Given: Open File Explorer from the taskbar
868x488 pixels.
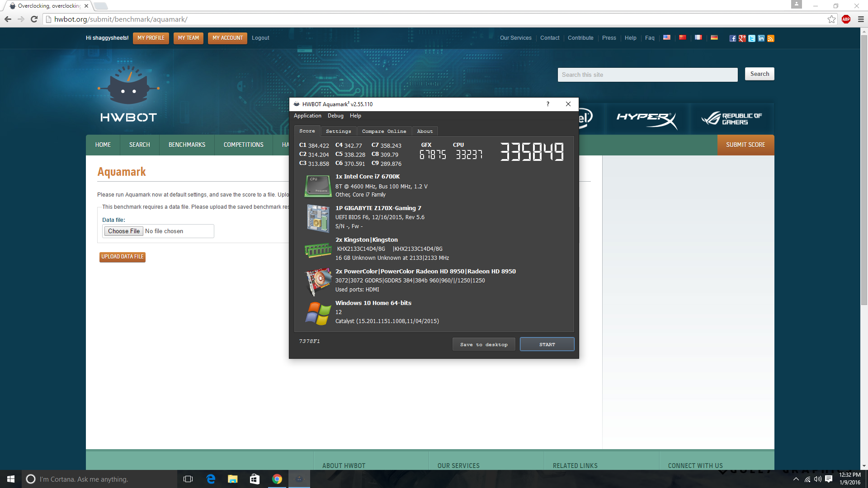Looking at the screenshot, I should pos(233,479).
